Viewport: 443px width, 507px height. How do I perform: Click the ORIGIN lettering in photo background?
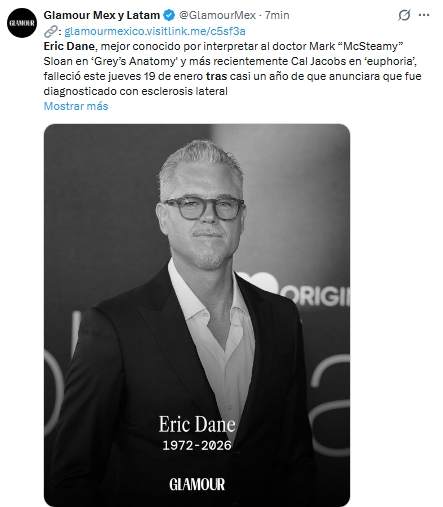[x=314, y=295]
